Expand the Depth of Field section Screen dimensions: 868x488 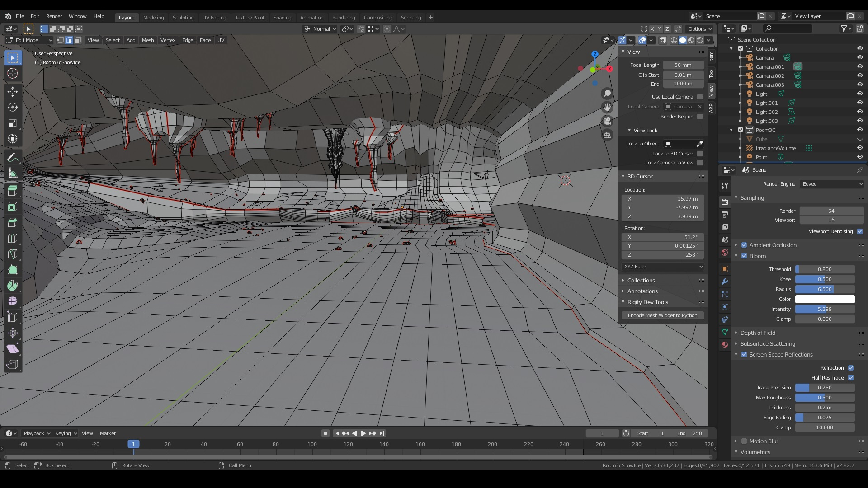[x=758, y=333]
